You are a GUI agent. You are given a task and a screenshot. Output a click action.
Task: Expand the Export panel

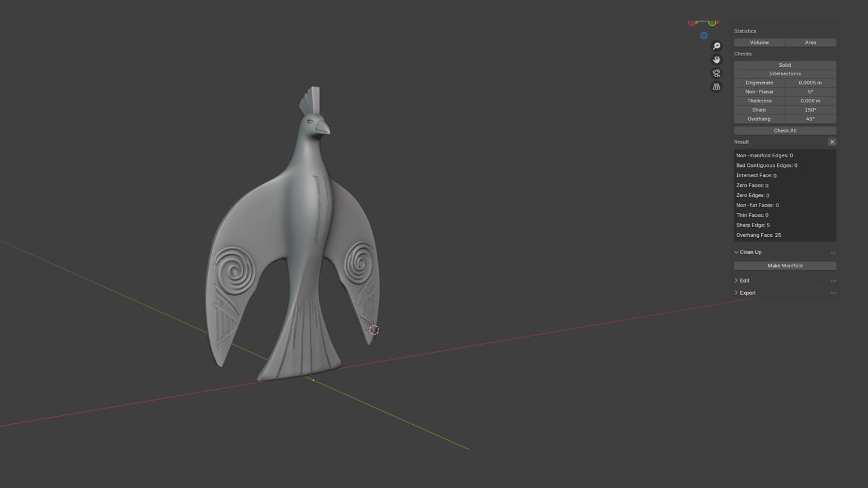coord(737,293)
